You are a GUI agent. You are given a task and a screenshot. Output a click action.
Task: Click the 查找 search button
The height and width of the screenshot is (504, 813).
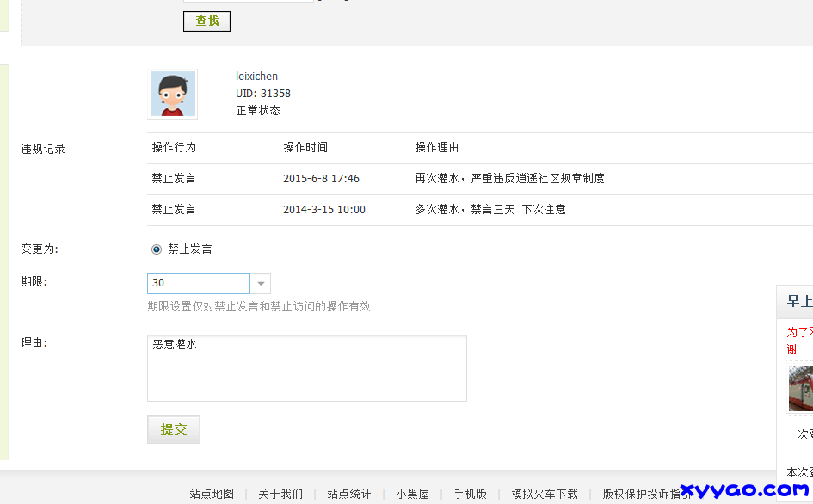[x=206, y=21]
